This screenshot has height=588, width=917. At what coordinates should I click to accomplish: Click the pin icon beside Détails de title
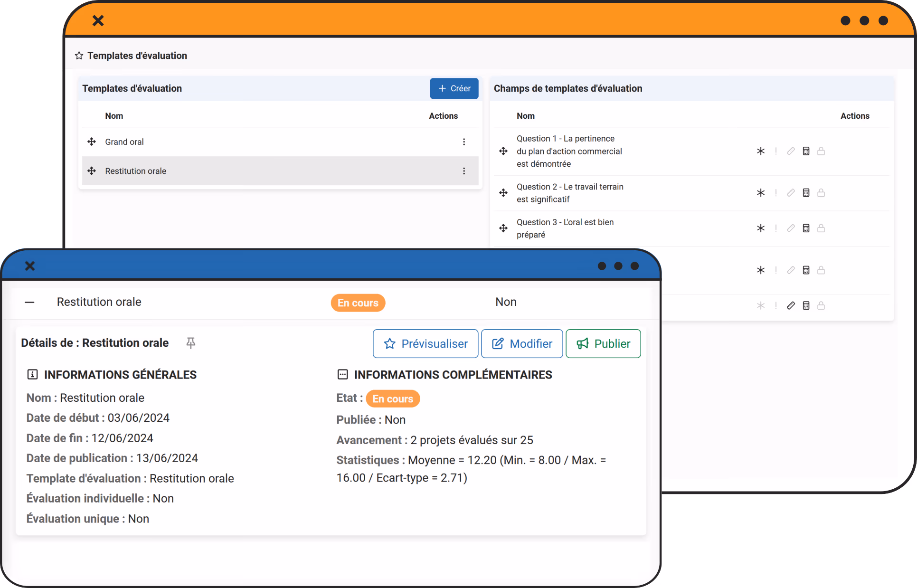[191, 343]
